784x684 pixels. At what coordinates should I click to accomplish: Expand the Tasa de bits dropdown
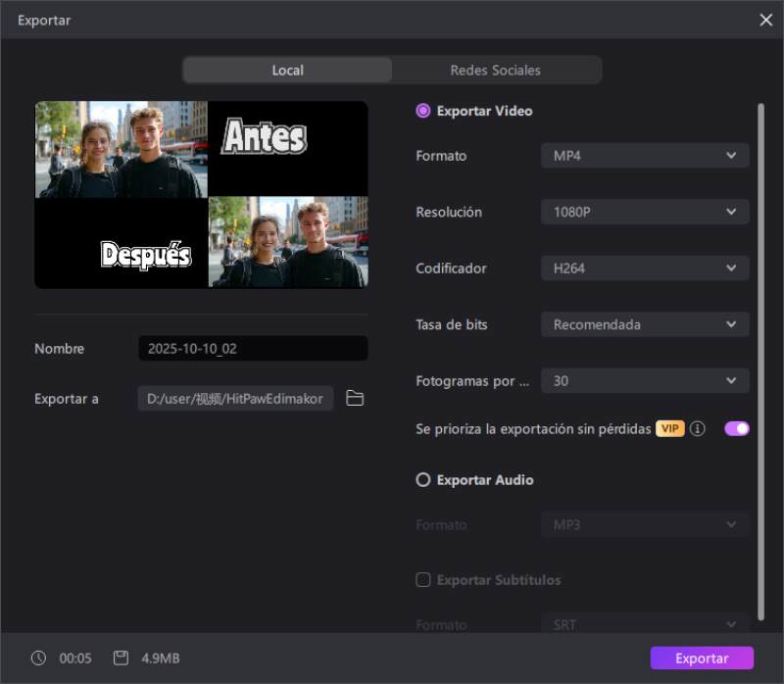[x=645, y=324]
